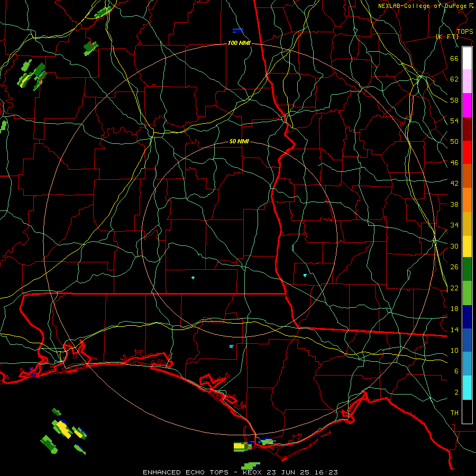The height and width of the screenshot is (476, 476).
Task: Click the magenta legend swatch
Action: pos(467,105)
